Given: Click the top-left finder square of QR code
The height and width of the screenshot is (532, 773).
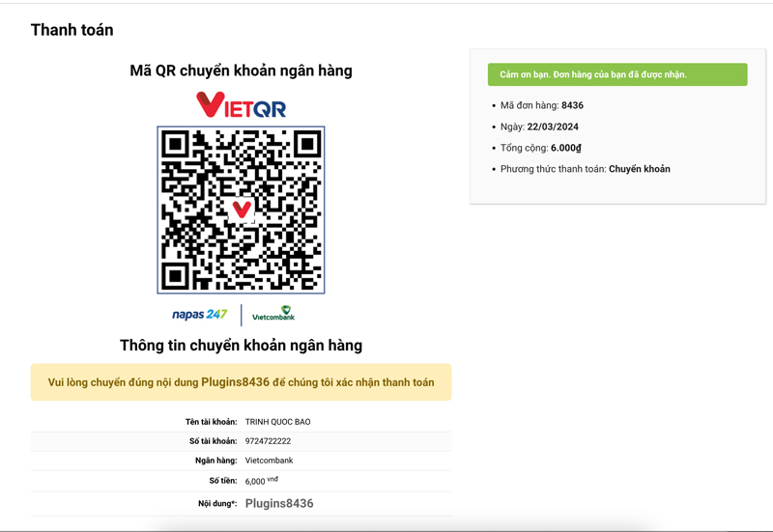Looking at the screenshot, I should tap(174, 145).
